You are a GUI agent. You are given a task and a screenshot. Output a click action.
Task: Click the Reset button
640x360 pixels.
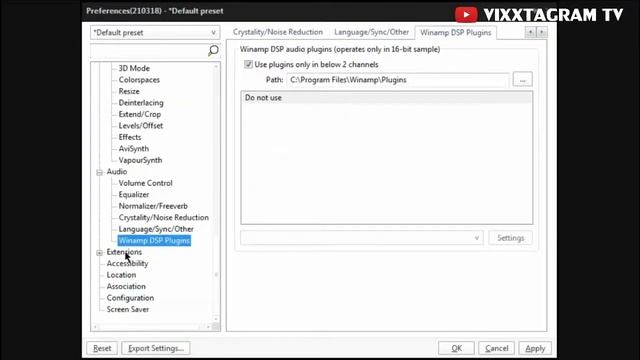click(102, 348)
